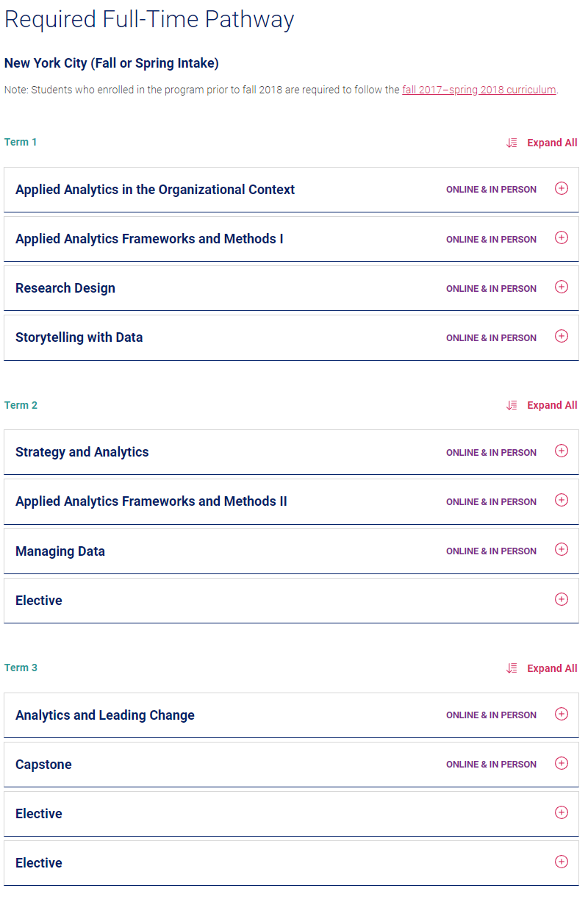Open the fall 2017–spring 2018 curriculum link
This screenshot has width=588, height=905.
point(478,90)
